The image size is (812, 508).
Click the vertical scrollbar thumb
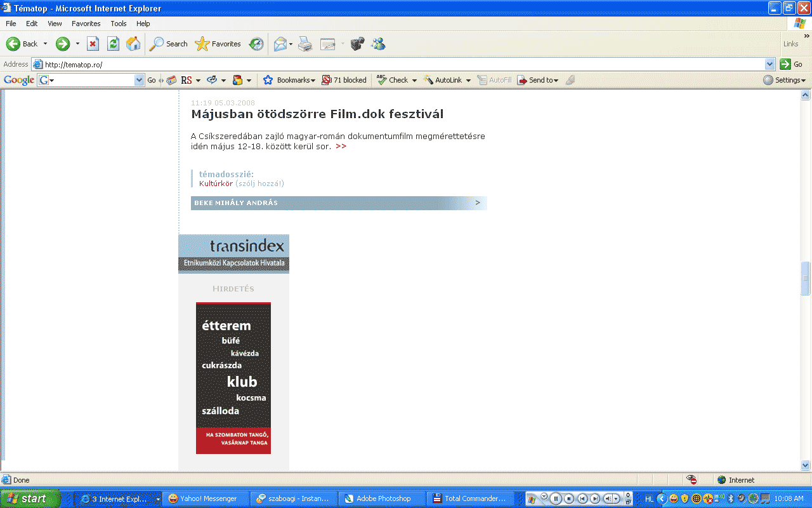pyautogui.click(x=806, y=278)
